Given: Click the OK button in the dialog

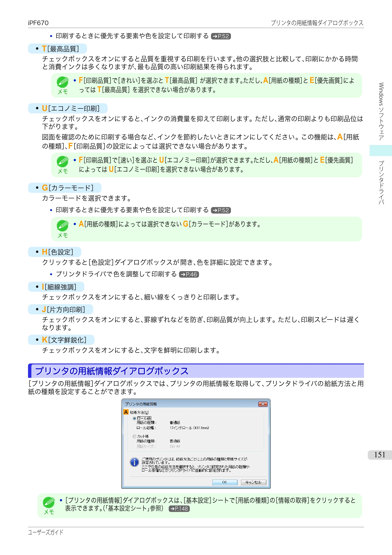Looking at the screenshot, I should [225, 482].
